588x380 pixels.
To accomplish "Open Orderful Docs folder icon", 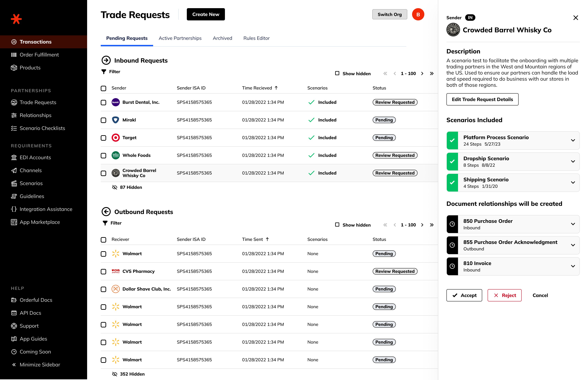I will [x=14, y=300].
